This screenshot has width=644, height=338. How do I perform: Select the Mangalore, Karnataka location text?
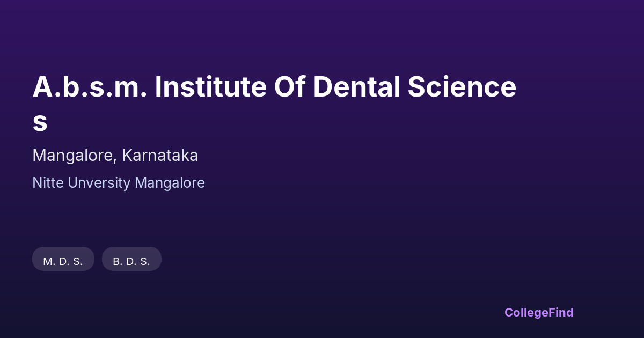115,156
